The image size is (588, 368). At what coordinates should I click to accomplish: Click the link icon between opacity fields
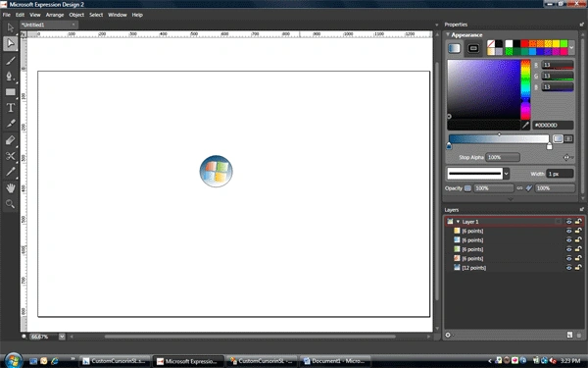[519, 188]
